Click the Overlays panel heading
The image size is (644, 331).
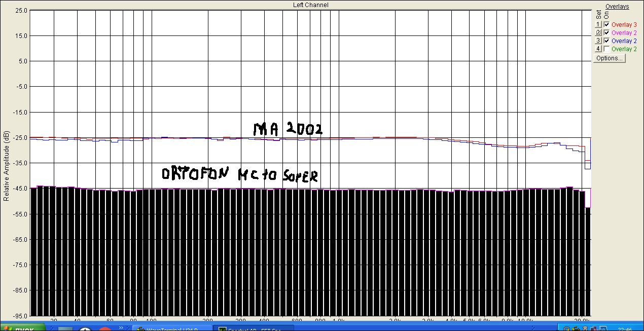(x=617, y=7)
